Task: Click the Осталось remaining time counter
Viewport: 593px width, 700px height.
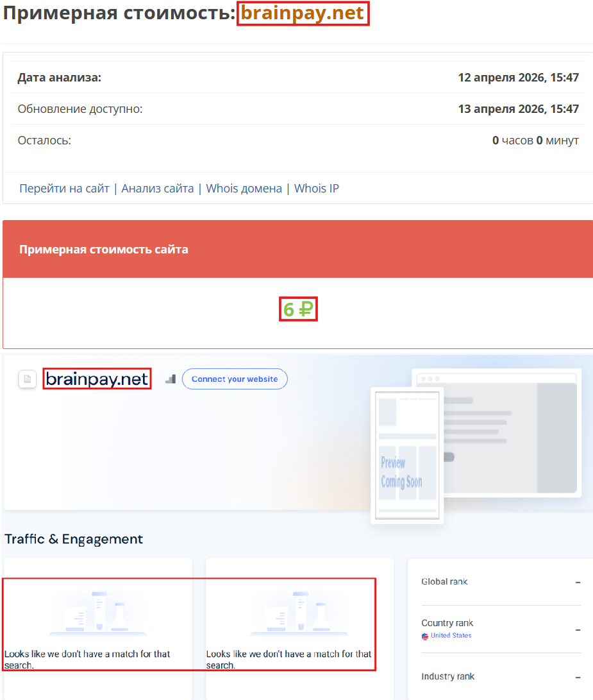Action: (x=535, y=140)
